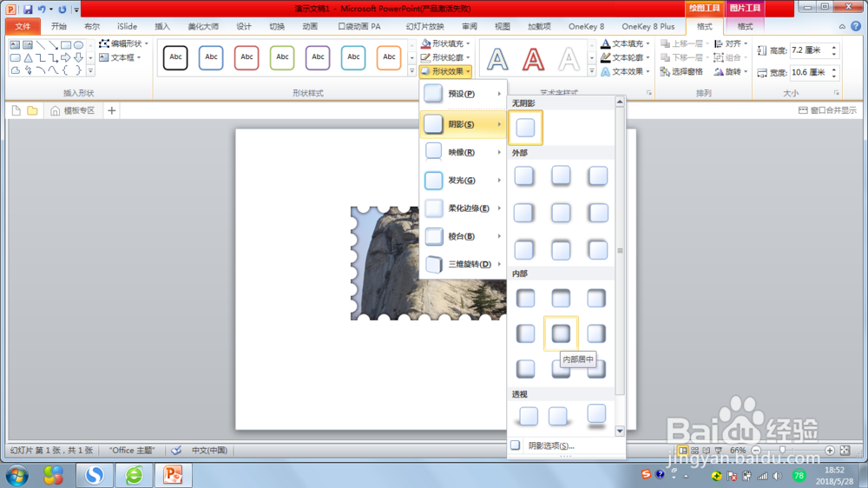Expand 预设 preset submenu

point(463,94)
